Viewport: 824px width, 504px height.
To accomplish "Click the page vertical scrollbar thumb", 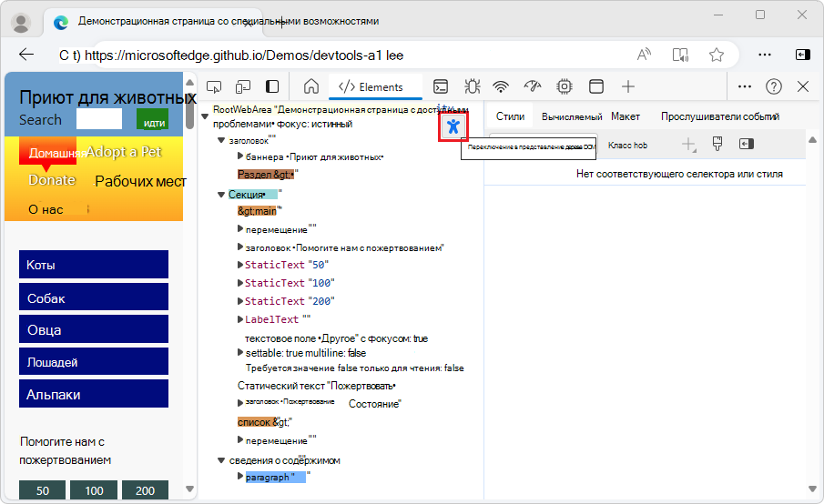I will pyautogui.click(x=189, y=109).
